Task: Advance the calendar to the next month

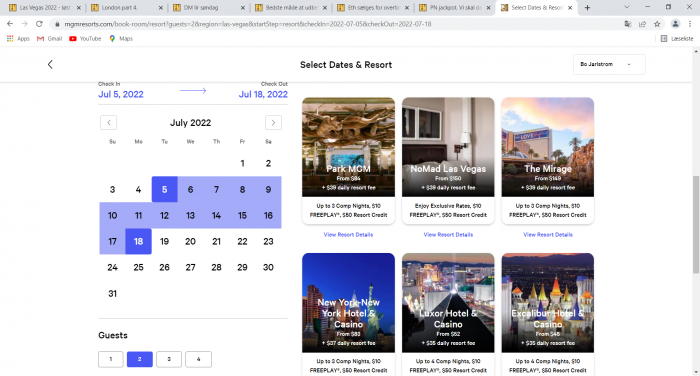Action: click(x=273, y=122)
